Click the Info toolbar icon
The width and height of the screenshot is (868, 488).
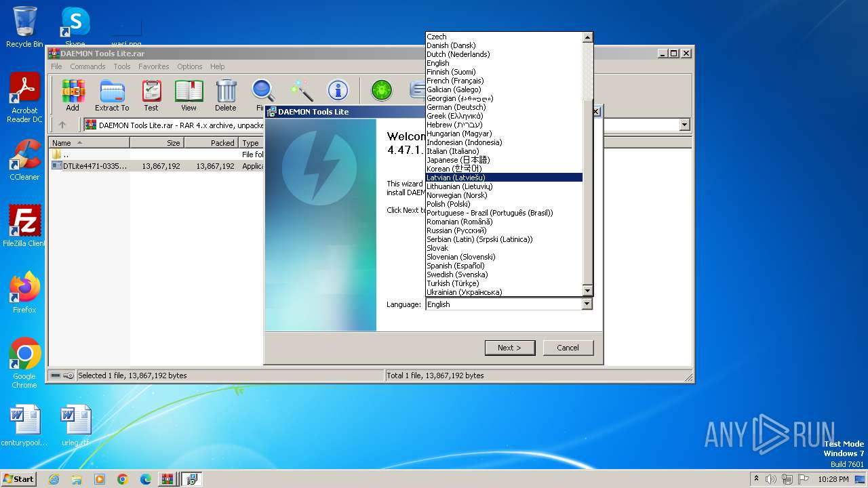tap(338, 90)
